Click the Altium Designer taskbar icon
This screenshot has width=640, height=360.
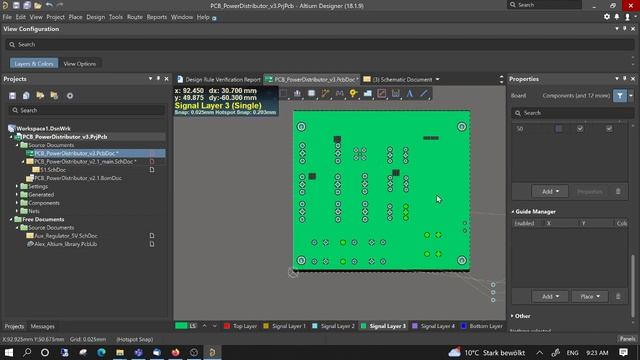pos(212,352)
